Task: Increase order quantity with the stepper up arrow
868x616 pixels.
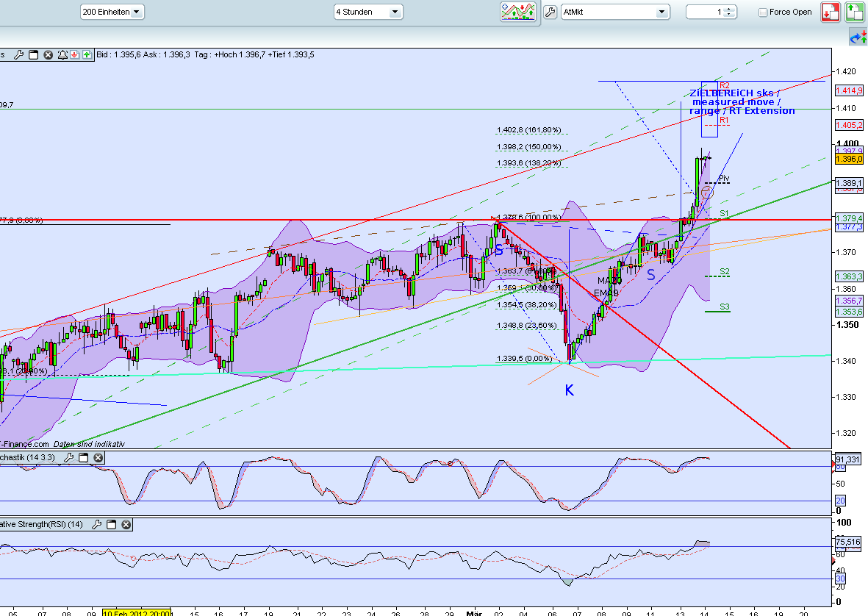Action: coord(730,9)
